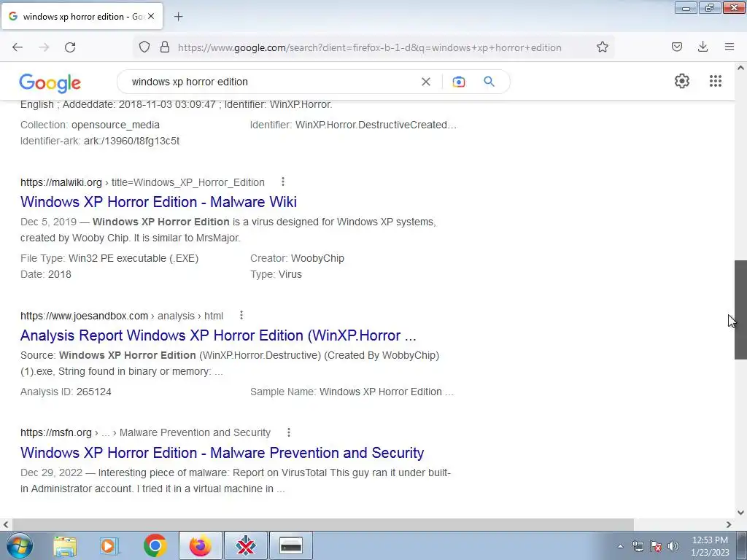Click the horizontal scroll right arrow
Screen dimensions: 747x560
[x=729, y=524]
